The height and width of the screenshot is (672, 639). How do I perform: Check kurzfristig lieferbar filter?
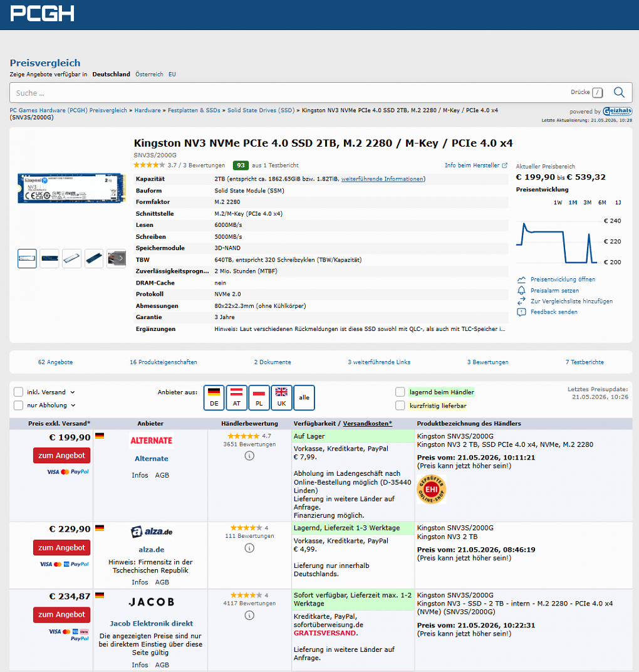tap(400, 406)
